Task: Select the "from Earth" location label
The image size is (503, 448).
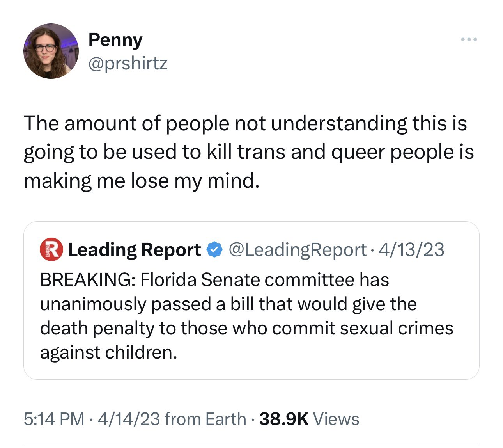Action: pyautogui.click(x=205, y=419)
